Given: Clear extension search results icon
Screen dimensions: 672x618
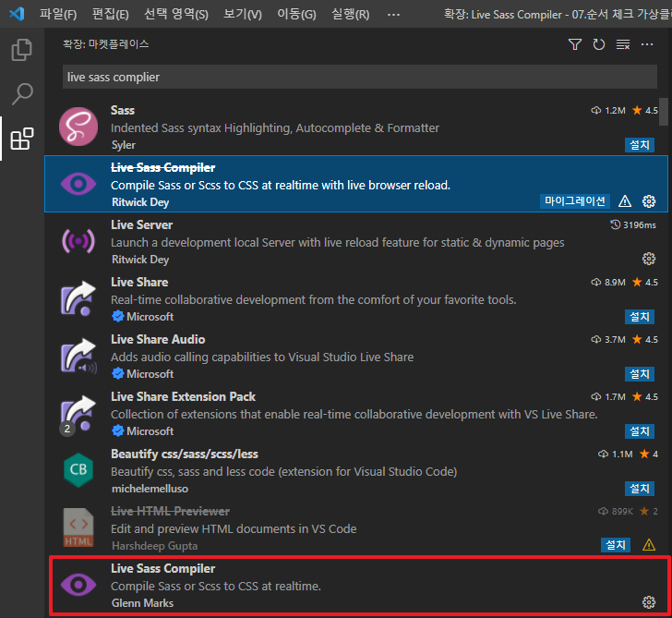Looking at the screenshot, I should point(623,44).
